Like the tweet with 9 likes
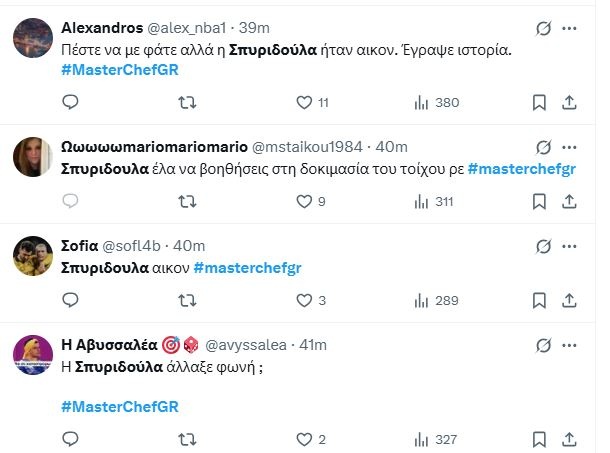The width and height of the screenshot is (610, 453). coord(305,202)
